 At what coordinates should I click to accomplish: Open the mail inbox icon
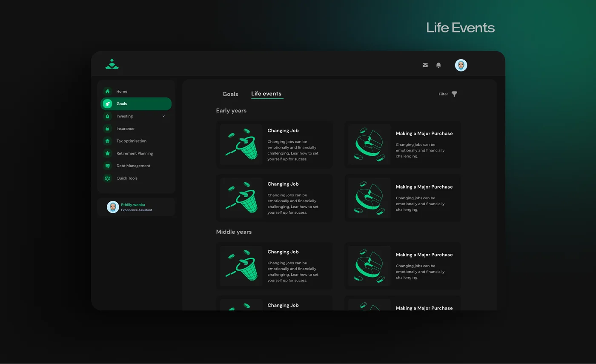tap(425, 65)
